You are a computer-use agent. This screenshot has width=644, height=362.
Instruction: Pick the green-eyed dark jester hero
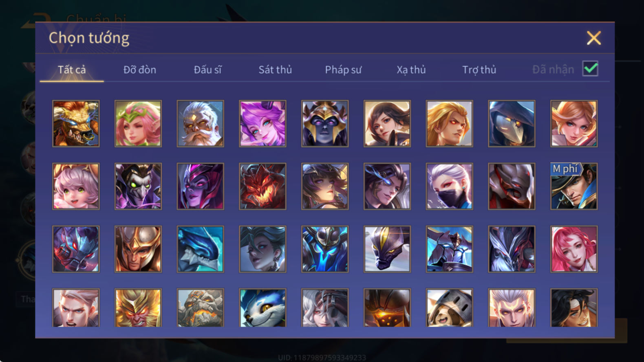pyautogui.click(x=138, y=186)
